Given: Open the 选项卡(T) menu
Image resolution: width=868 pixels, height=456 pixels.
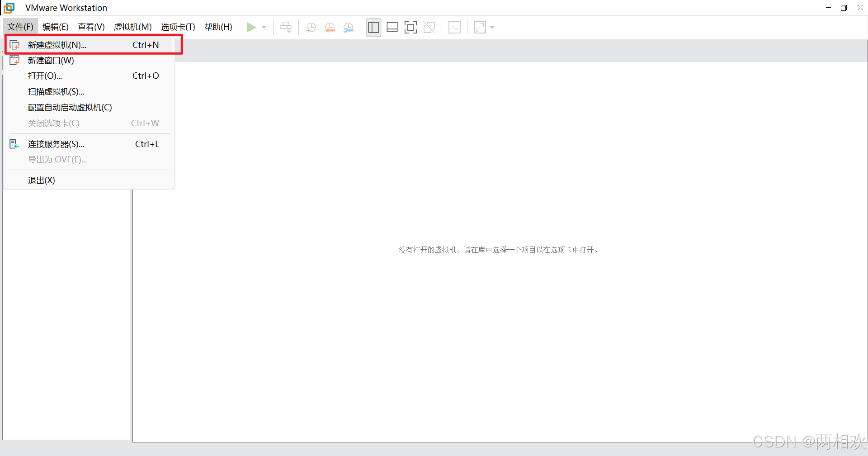Looking at the screenshot, I should coord(178,27).
